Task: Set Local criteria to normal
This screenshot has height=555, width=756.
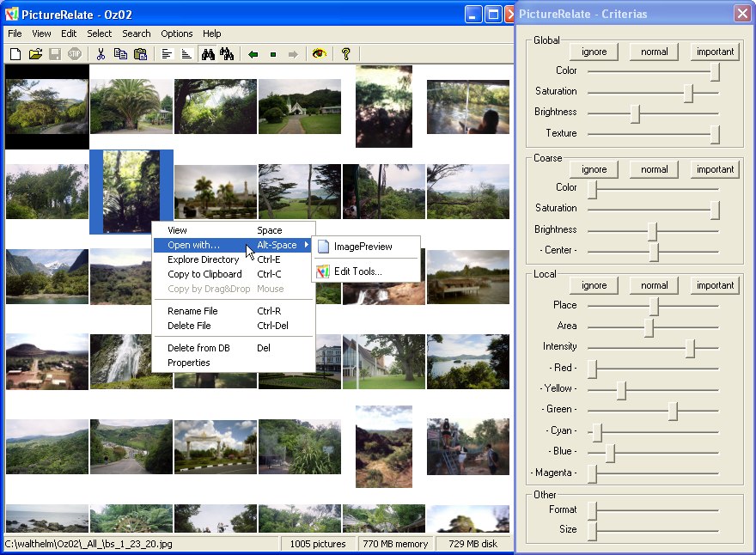Action: 654,285
